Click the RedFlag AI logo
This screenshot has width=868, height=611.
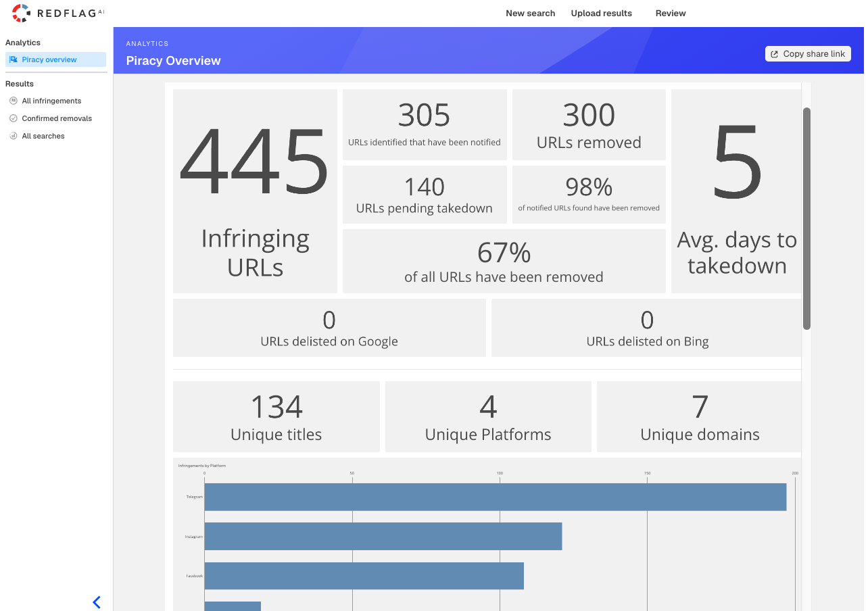click(x=58, y=13)
